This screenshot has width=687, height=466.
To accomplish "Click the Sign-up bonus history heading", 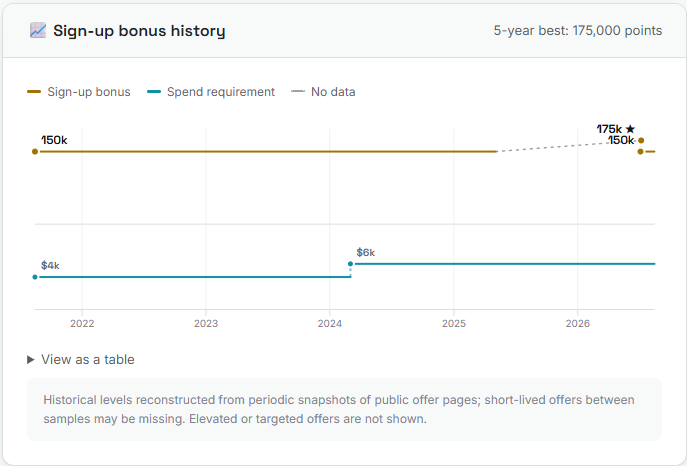I will click(x=139, y=31).
